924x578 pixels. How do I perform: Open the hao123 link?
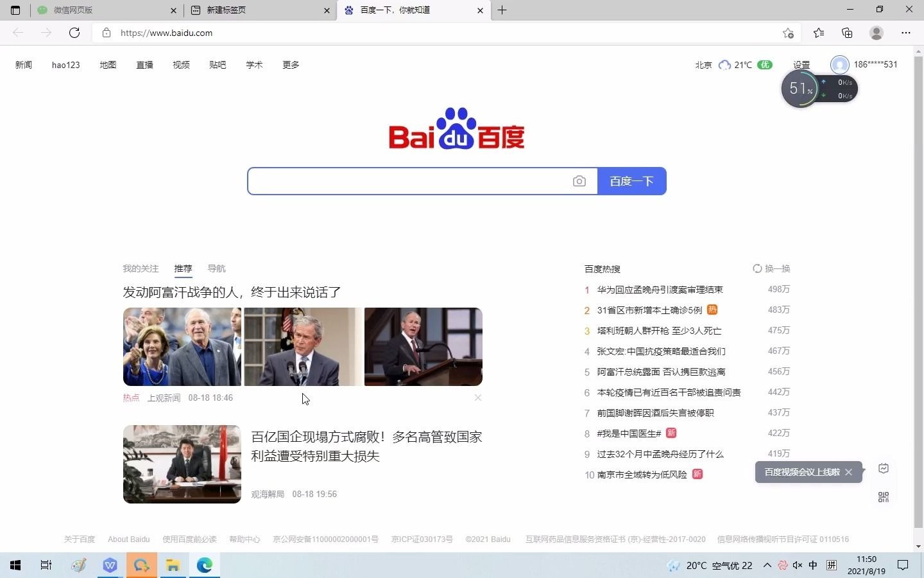(x=66, y=65)
